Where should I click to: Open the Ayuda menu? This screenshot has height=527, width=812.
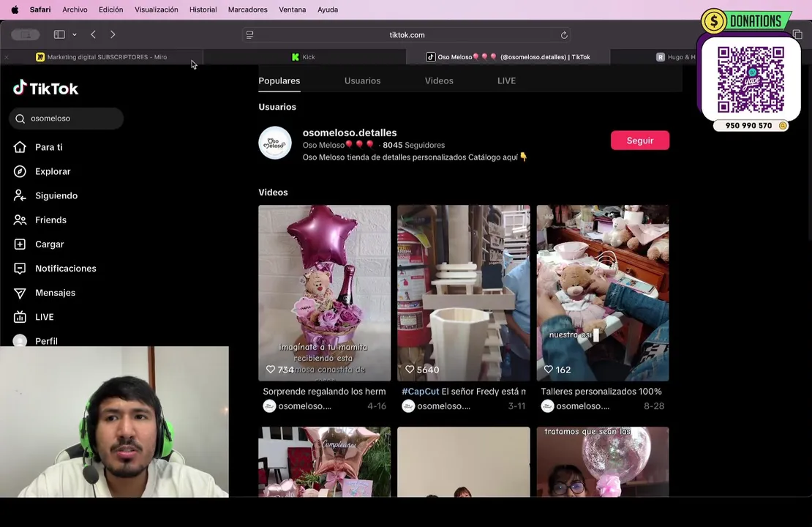(327, 10)
